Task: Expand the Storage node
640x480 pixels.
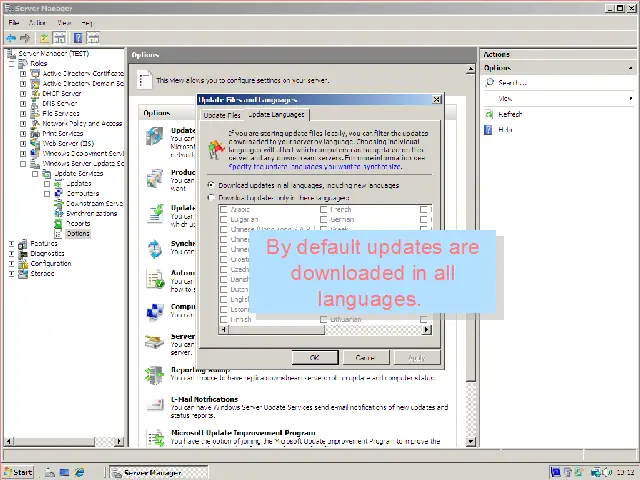Action: pyautogui.click(x=11, y=273)
